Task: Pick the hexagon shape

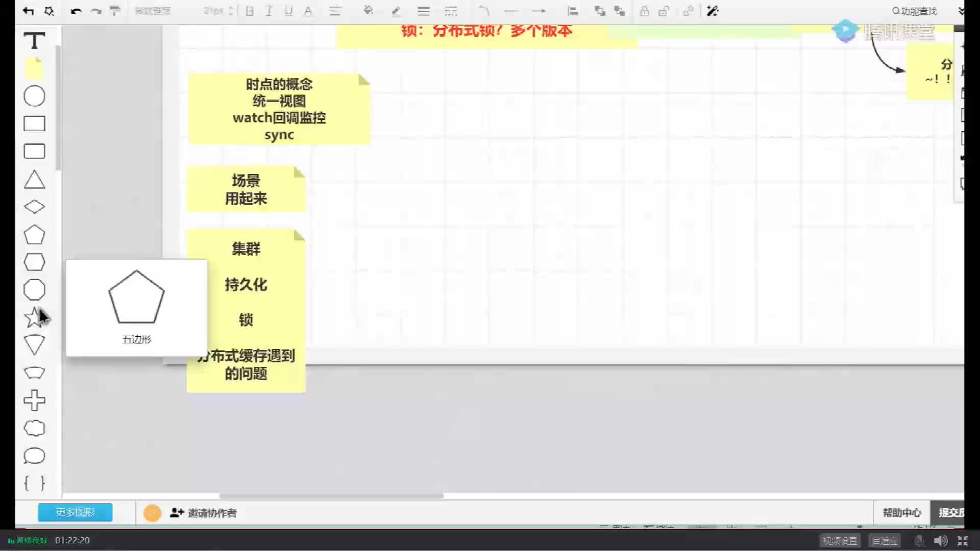Action: [34, 262]
